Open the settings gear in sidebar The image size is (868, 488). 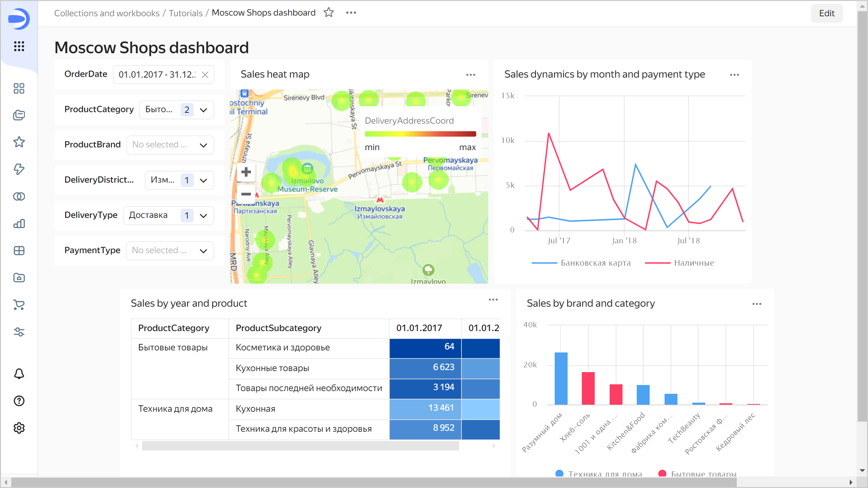point(19,428)
